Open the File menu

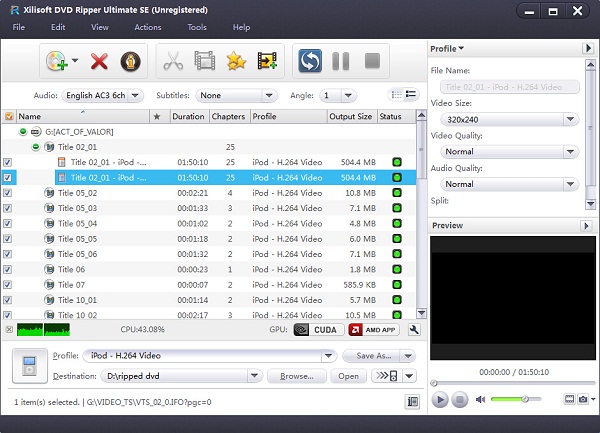point(18,27)
